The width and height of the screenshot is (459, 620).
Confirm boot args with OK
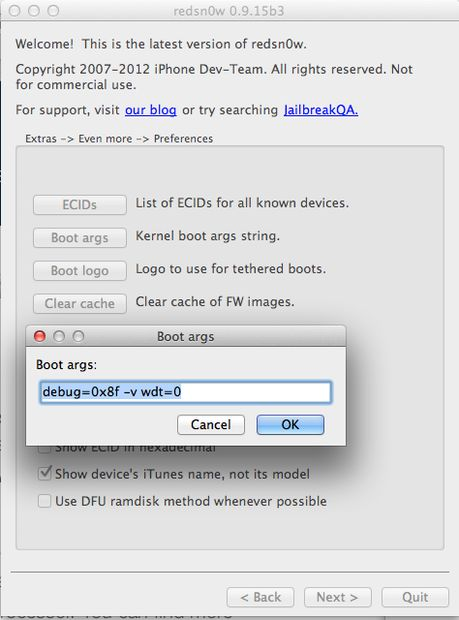290,425
